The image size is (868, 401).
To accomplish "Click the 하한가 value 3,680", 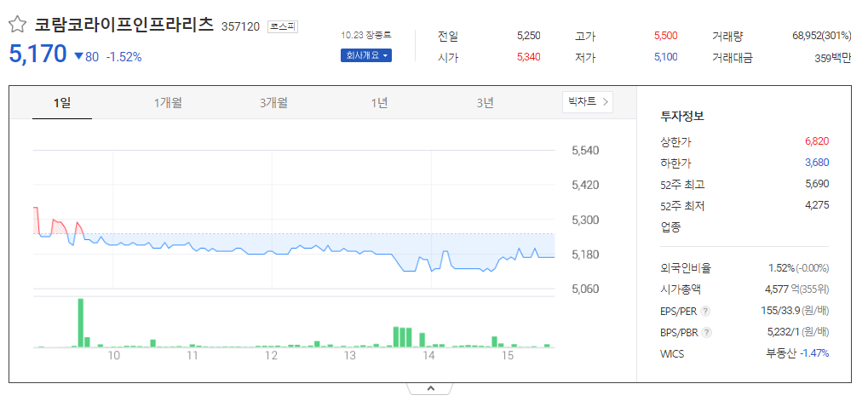I will click(817, 163).
